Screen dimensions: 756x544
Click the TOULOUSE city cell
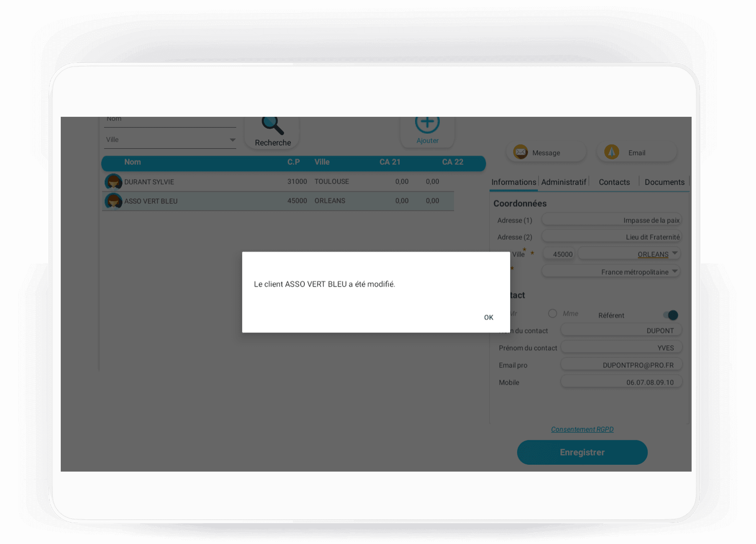(x=331, y=181)
